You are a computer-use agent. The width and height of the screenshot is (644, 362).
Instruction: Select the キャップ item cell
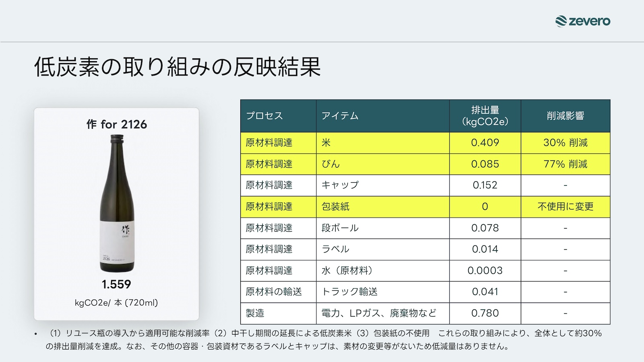click(x=340, y=185)
